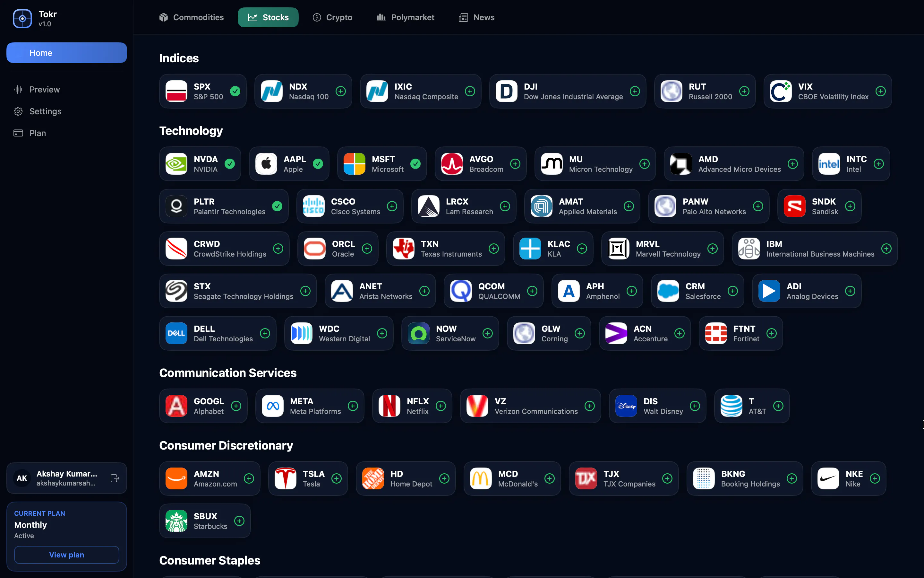Click the Home button in sidebar
Screen dimensions: 924x578
click(x=67, y=53)
